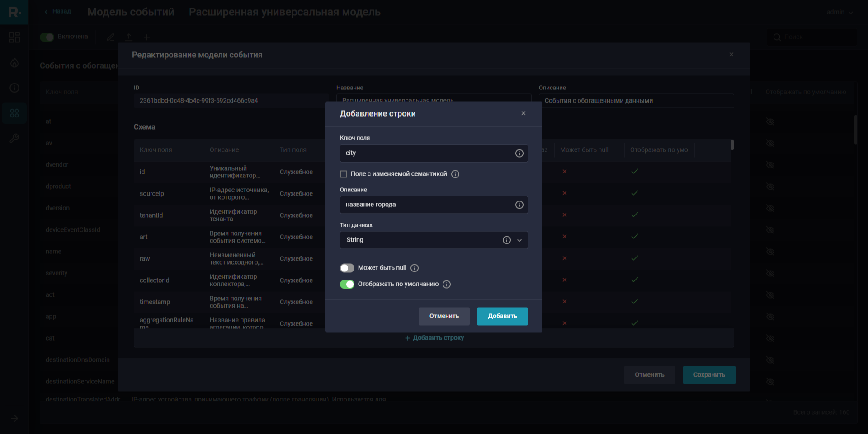
Task: Click the Описание field with название города
Action: click(x=425, y=205)
